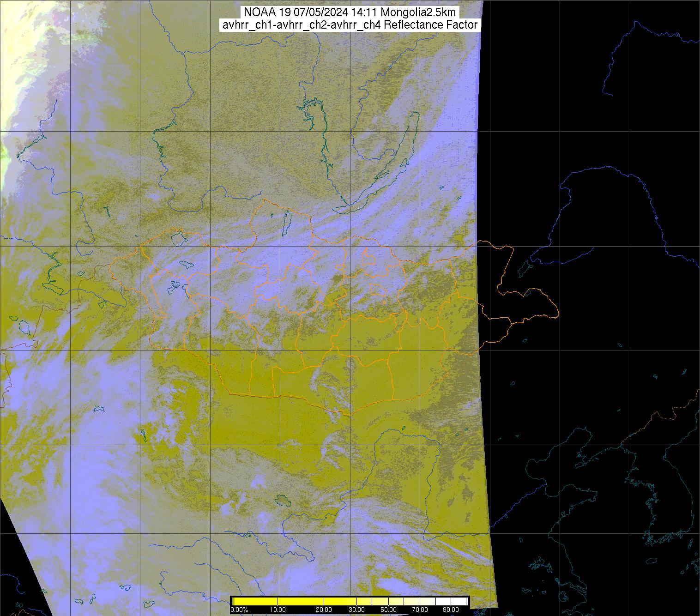Select the 0.00% label on the legend

239,610
